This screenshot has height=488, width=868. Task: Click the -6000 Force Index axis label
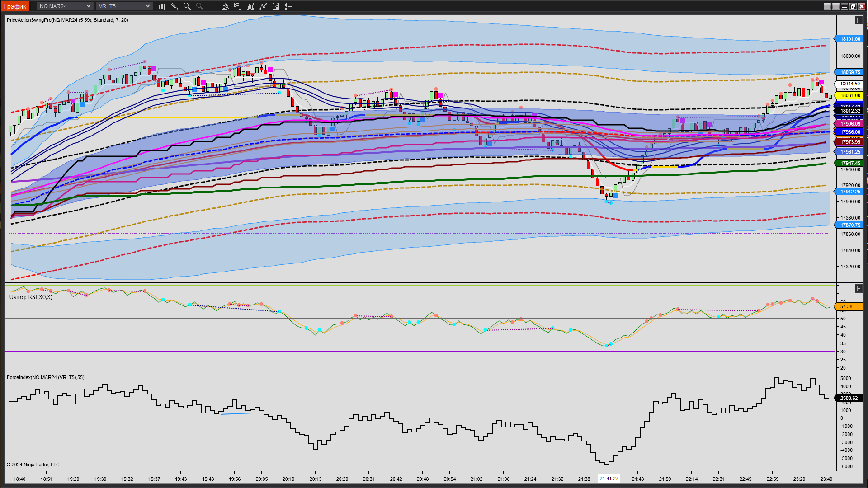click(846, 467)
